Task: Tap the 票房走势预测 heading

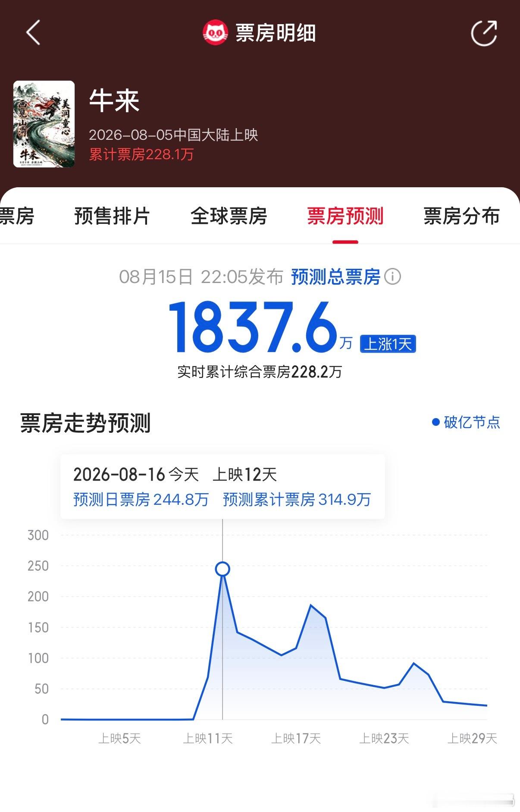Action: click(85, 423)
